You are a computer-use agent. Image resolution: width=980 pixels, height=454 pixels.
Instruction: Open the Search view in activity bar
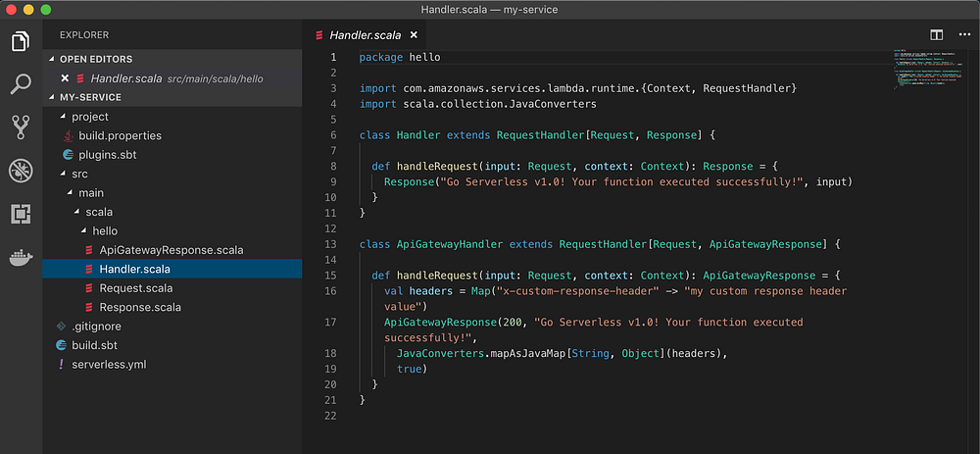21,83
